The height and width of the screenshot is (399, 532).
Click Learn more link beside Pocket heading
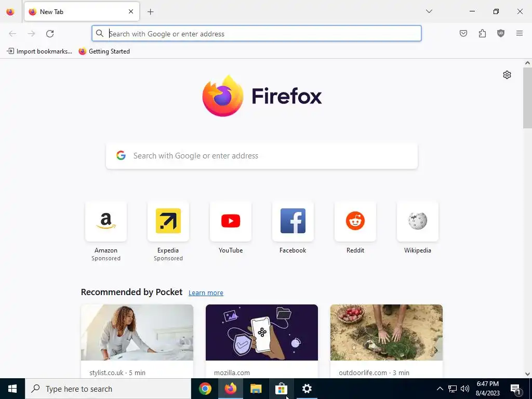pyautogui.click(x=206, y=293)
